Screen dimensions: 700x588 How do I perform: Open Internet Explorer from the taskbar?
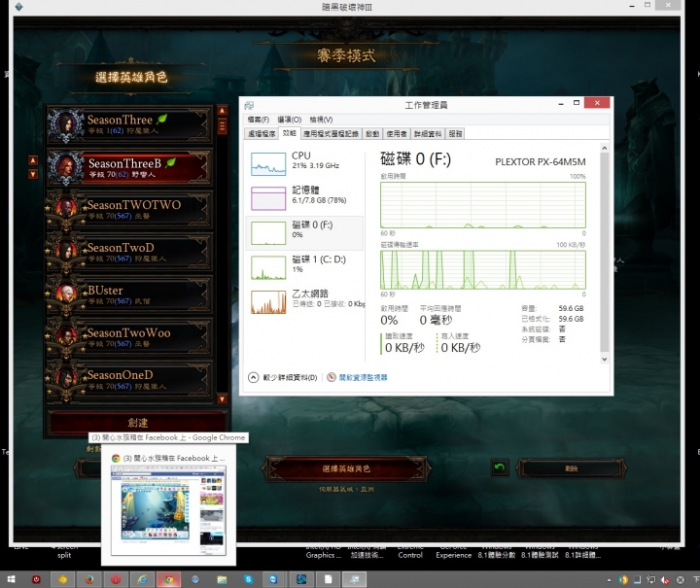(x=142, y=579)
